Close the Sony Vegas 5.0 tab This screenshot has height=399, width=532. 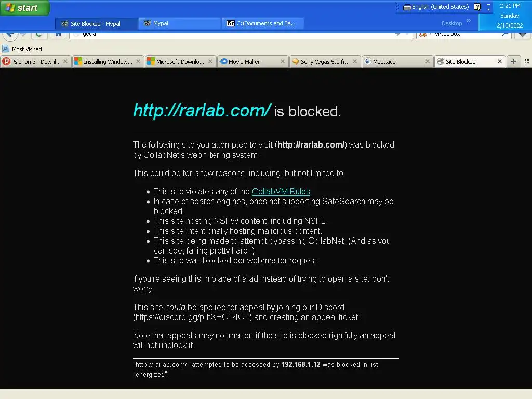[355, 61]
